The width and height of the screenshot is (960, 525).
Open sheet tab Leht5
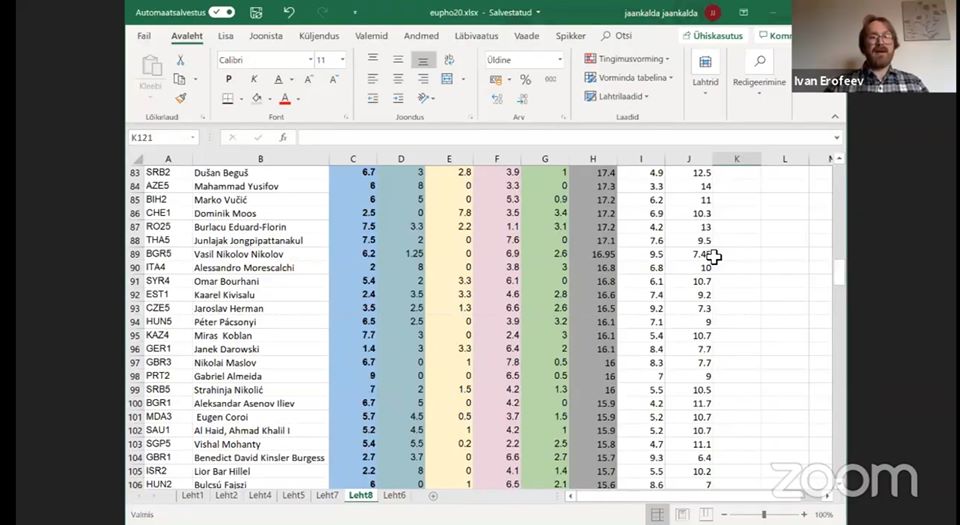click(293, 496)
